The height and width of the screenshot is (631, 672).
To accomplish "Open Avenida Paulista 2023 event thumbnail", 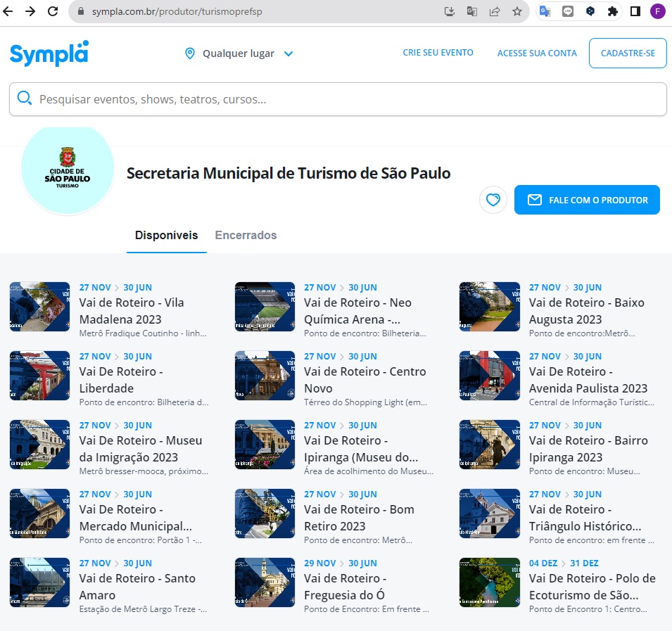I will pyautogui.click(x=490, y=376).
